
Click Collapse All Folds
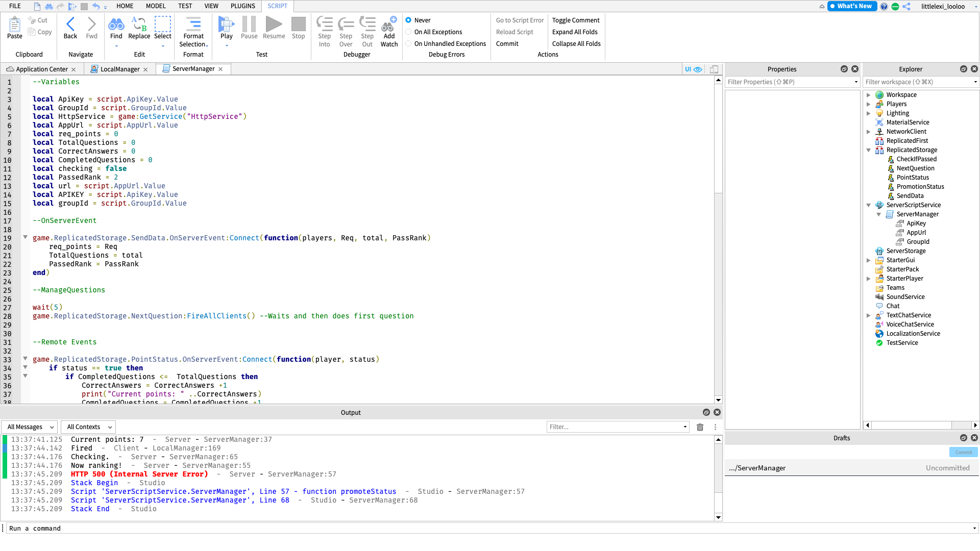(576, 43)
